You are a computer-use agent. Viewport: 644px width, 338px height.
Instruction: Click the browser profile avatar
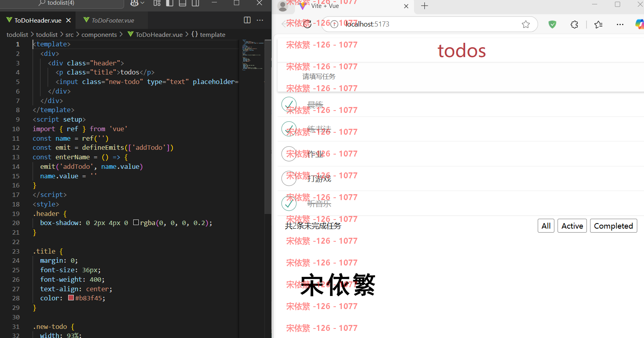click(283, 6)
